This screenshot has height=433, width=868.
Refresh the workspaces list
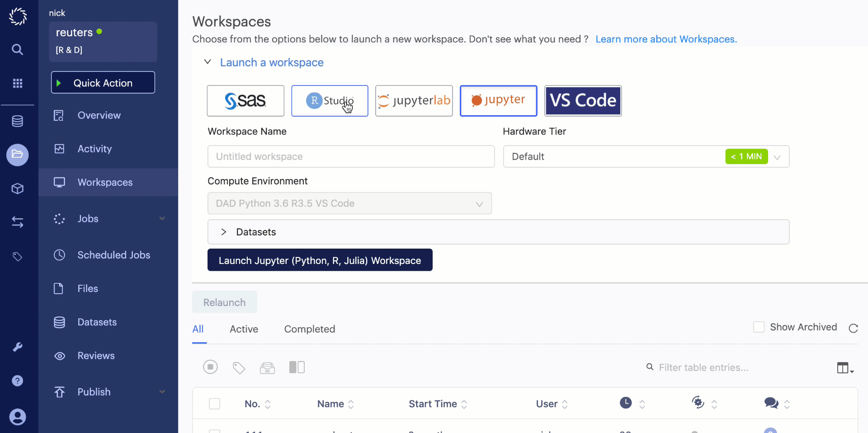853,328
